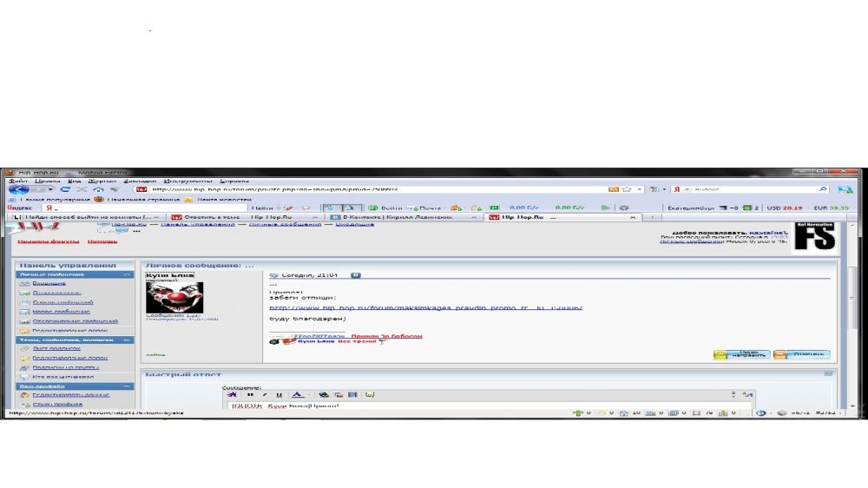Insert a link with the editor globe icon
The height and width of the screenshot is (488, 868).
324,395
